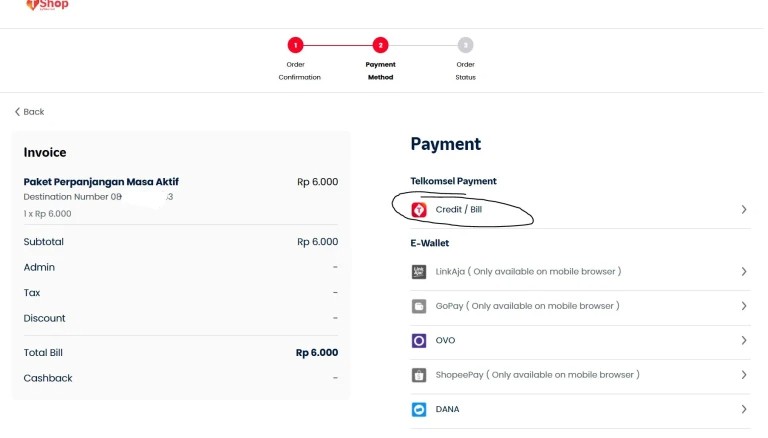
Task: Click the Telkomsel Credit / Bill icon
Action: coord(419,210)
